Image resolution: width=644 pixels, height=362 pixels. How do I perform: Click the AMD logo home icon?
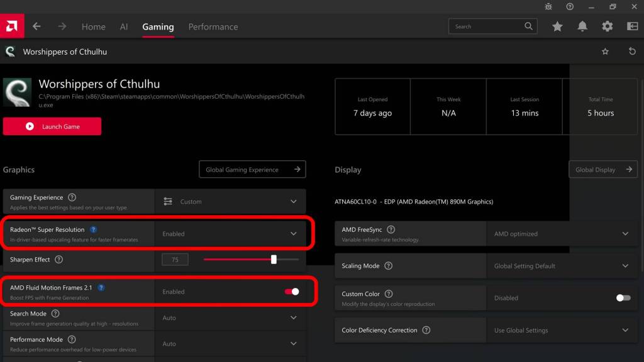point(13,26)
